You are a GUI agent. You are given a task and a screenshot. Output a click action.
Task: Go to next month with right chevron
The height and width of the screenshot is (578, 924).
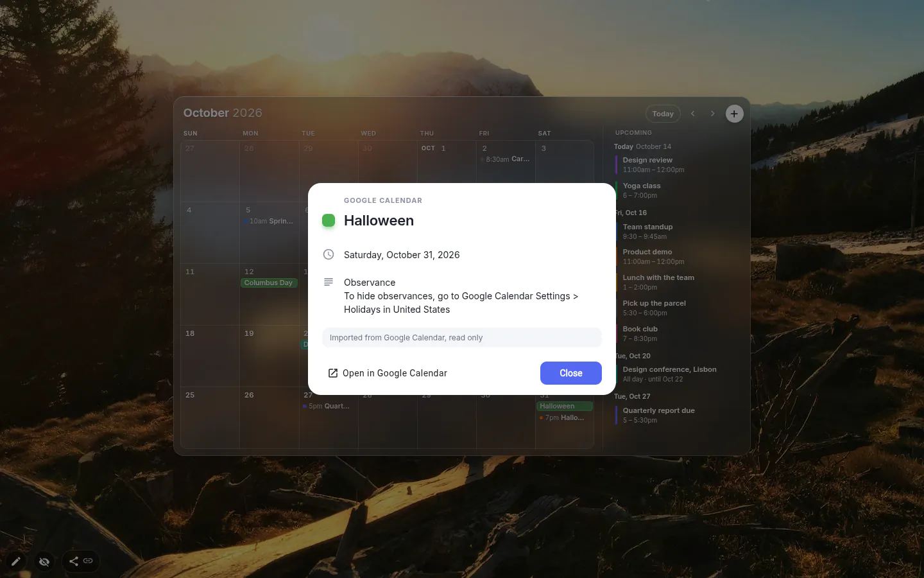pyautogui.click(x=712, y=114)
